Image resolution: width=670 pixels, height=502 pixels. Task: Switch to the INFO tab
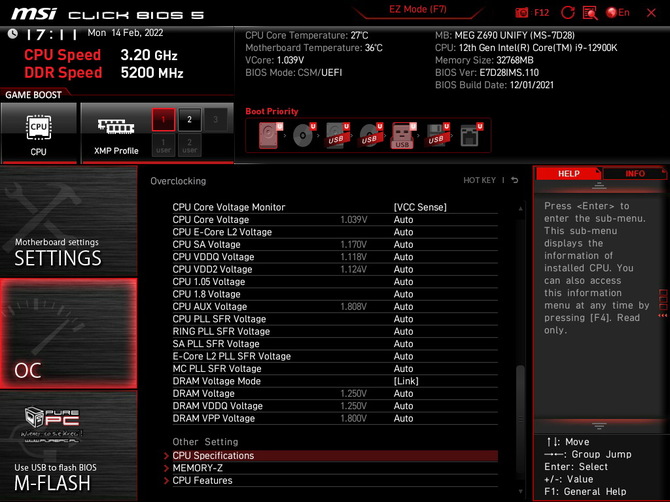click(635, 173)
